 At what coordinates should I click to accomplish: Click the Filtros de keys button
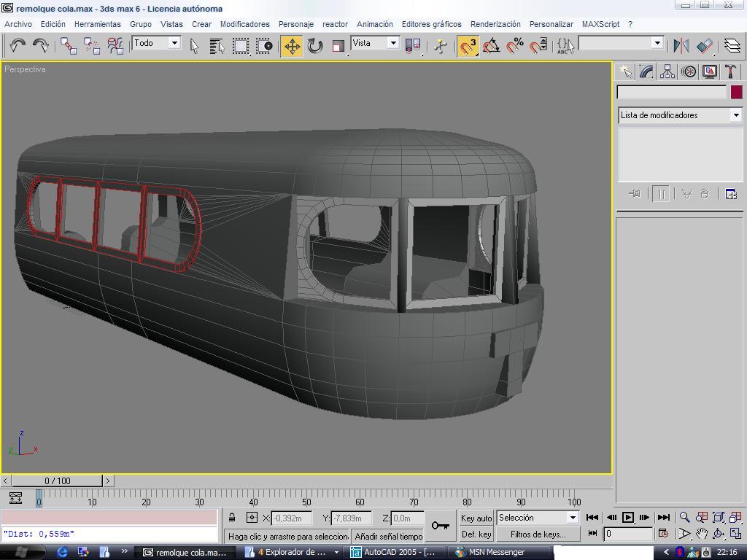point(538,534)
